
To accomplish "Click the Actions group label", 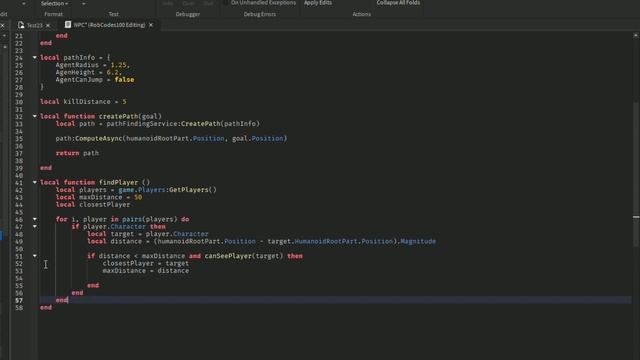I will click(x=362, y=14).
